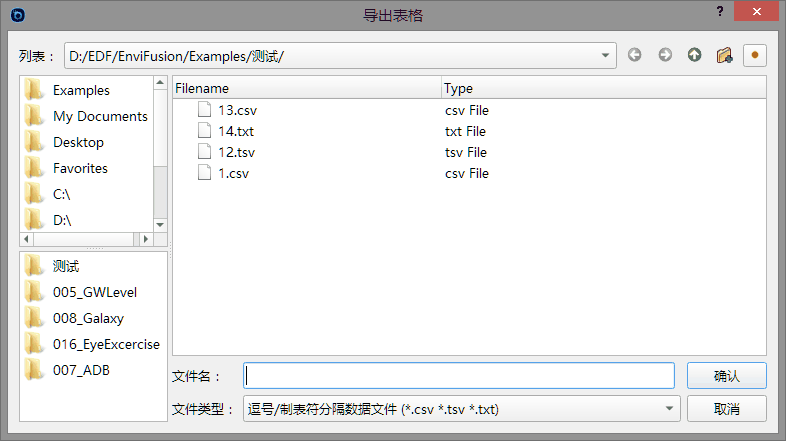Select the Examples folder shortcut
Screen dimensions: 786x441
point(81,90)
